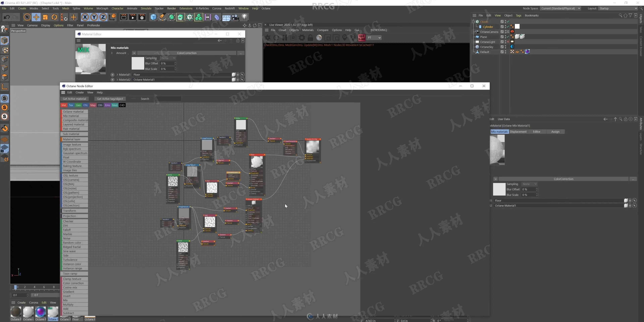The height and width of the screenshot is (322, 644).
Task: Open the Layout Startup dropdown
Action: (x=618, y=8)
